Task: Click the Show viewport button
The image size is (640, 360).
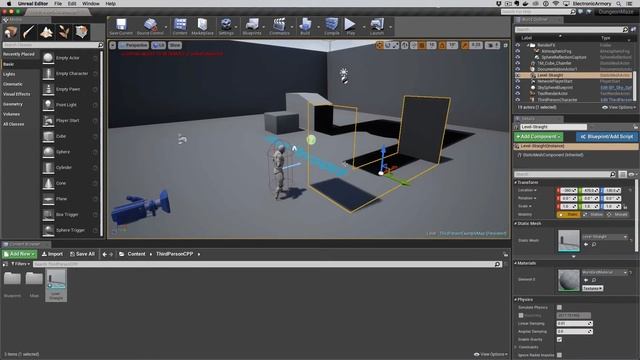Action: 175,45
